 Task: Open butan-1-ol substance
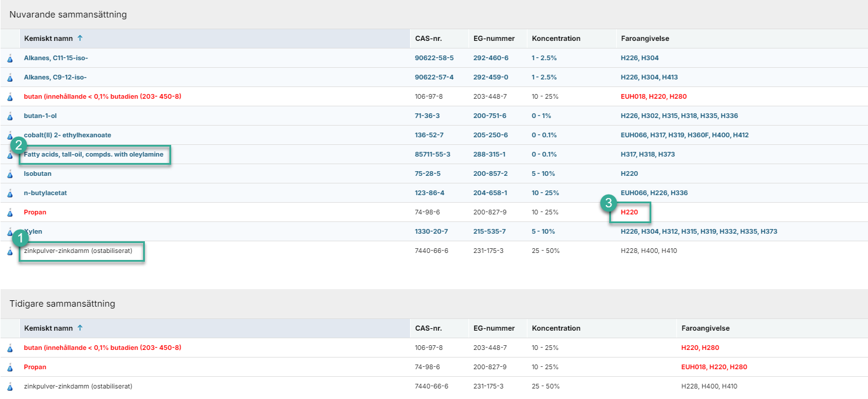[x=40, y=116]
